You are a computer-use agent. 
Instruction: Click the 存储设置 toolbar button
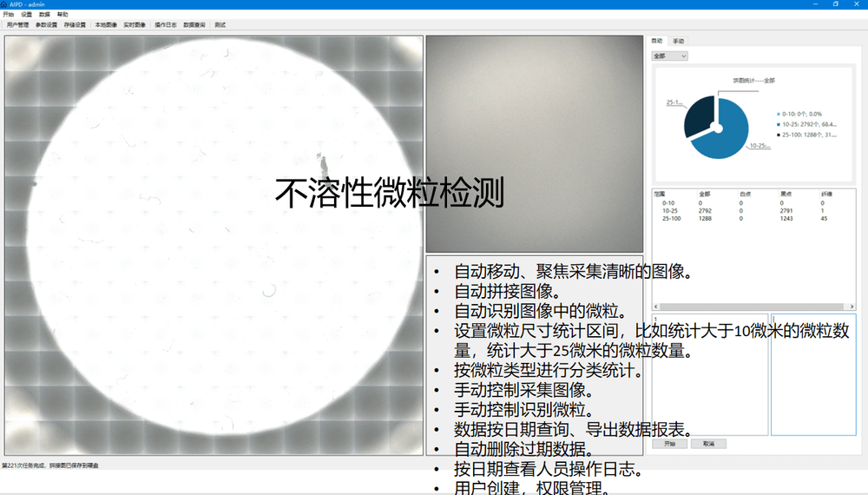pyautogui.click(x=76, y=25)
